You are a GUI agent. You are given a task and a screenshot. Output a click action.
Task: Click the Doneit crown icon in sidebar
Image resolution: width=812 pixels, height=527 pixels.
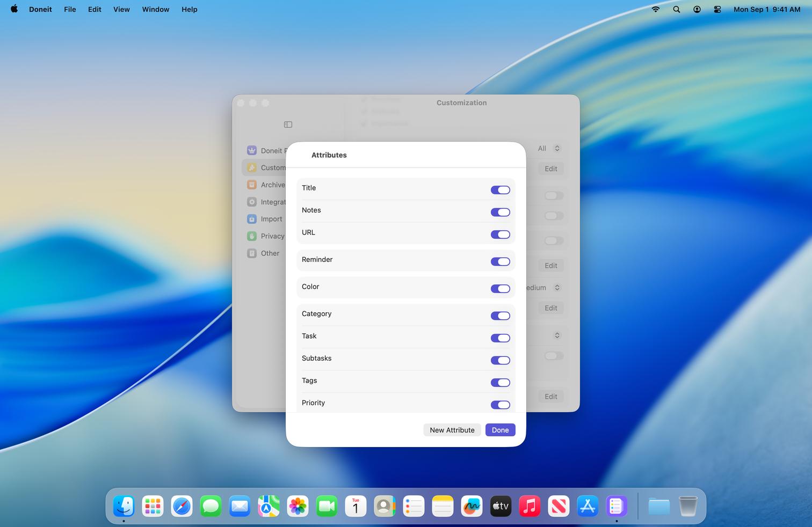tap(252, 151)
